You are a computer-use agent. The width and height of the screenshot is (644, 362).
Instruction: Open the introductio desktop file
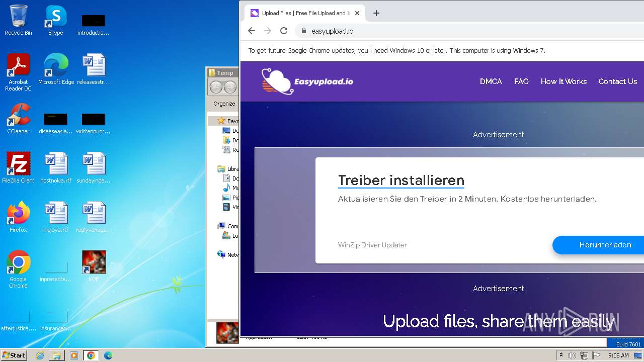pyautogui.click(x=94, y=24)
